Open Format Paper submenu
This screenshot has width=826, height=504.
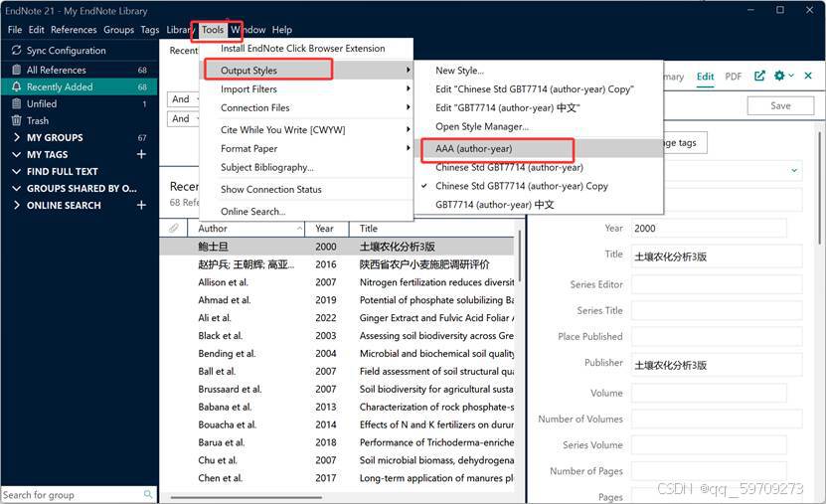[306, 148]
